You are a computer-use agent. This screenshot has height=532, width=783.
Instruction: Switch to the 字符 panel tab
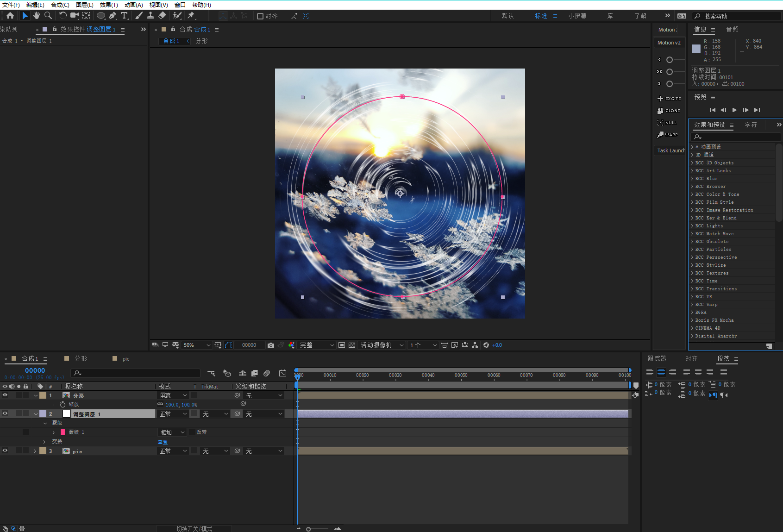[751, 125]
